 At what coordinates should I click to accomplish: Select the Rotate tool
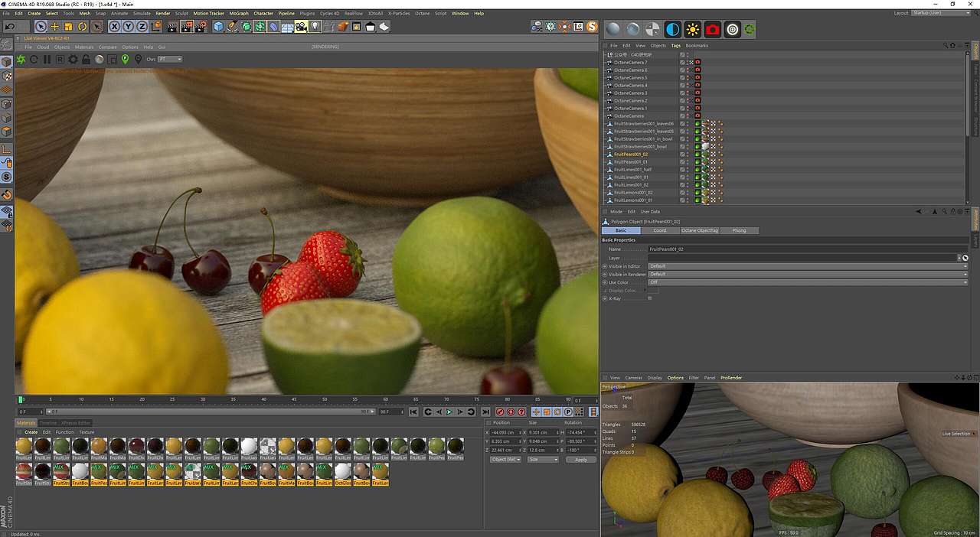(83, 27)
